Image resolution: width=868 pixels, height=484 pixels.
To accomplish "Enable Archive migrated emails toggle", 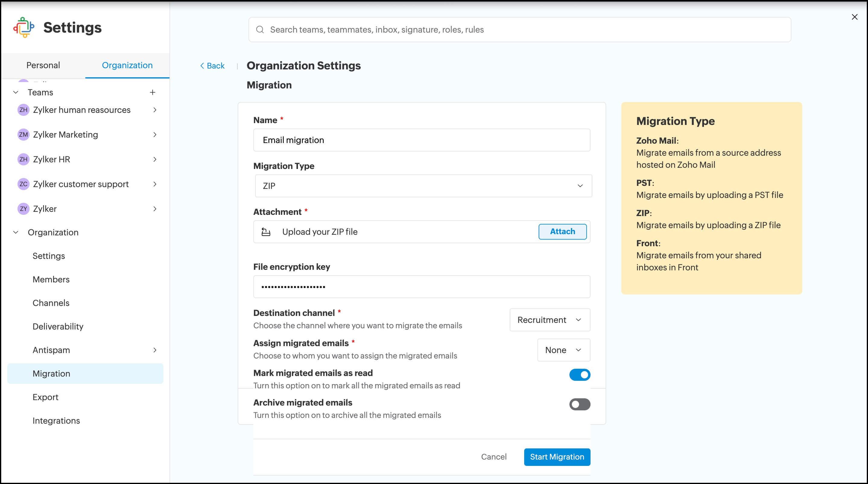I will click(x=580, y=404).
